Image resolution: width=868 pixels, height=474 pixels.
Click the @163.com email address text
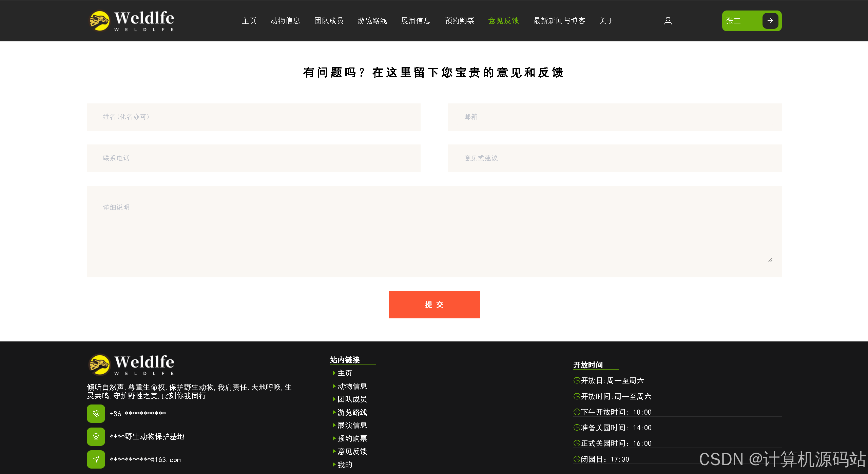tap(145, 460)
